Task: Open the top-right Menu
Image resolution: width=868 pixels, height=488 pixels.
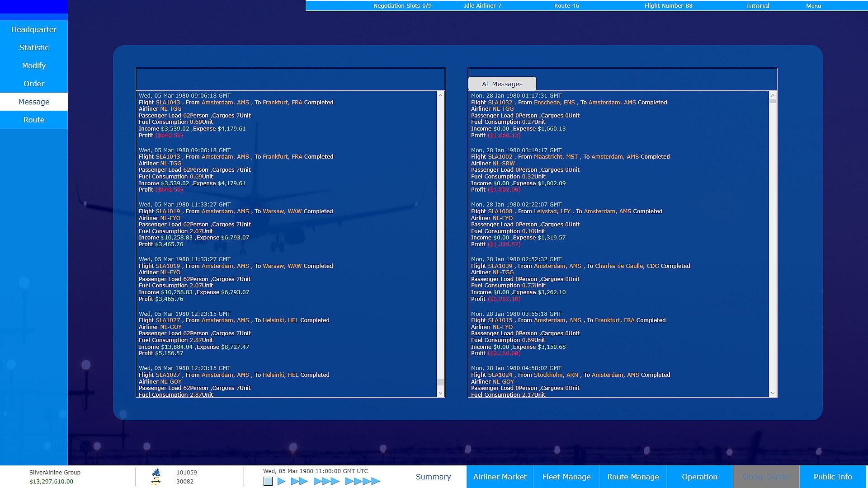Action: point(813,6)
